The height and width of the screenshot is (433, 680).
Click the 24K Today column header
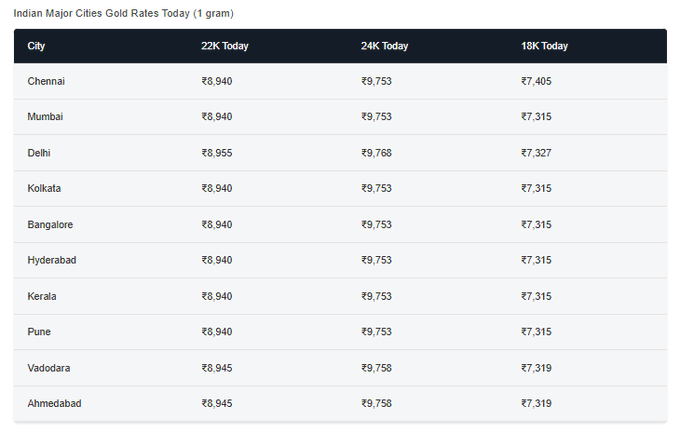384,46
